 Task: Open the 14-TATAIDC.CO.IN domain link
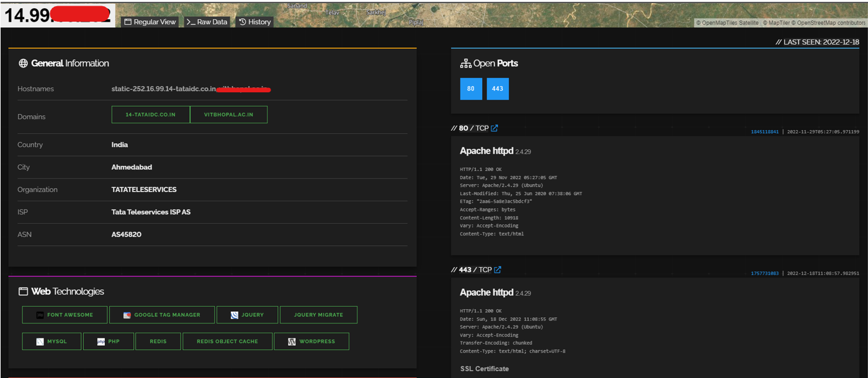pos(150,114)
